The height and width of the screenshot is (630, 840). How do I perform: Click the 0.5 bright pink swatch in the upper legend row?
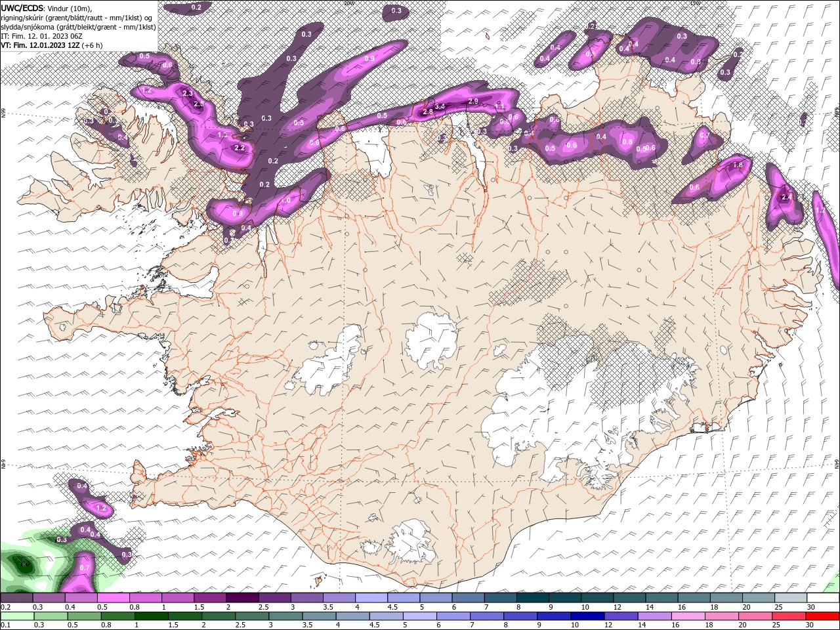coord(113,598)
